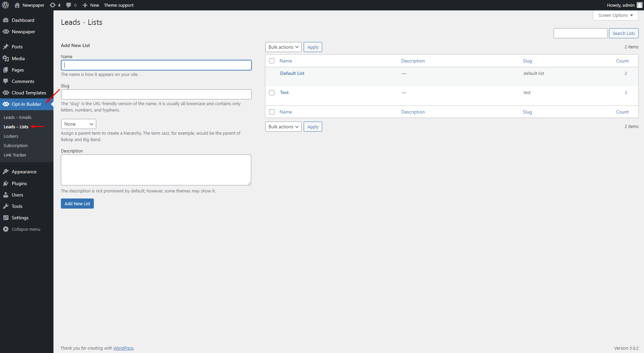Sort by Name column header
Image resolution: width=644 pixels, height=353 pixels.
(x=286, y=61)
